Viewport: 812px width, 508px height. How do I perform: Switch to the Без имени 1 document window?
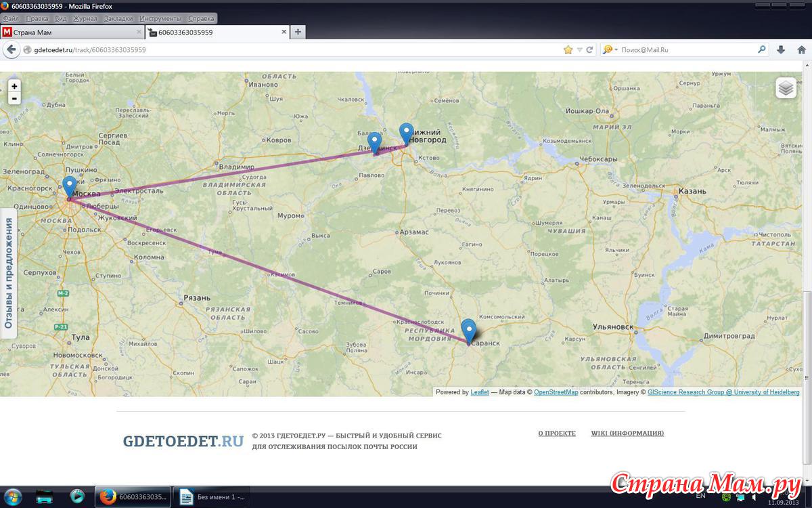click(x=212, y=496)
